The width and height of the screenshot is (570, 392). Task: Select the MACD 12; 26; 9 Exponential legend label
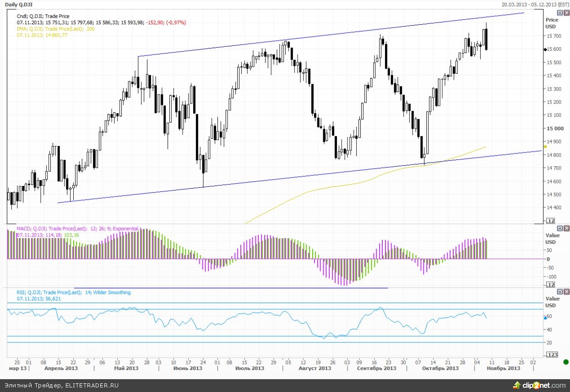77,229
